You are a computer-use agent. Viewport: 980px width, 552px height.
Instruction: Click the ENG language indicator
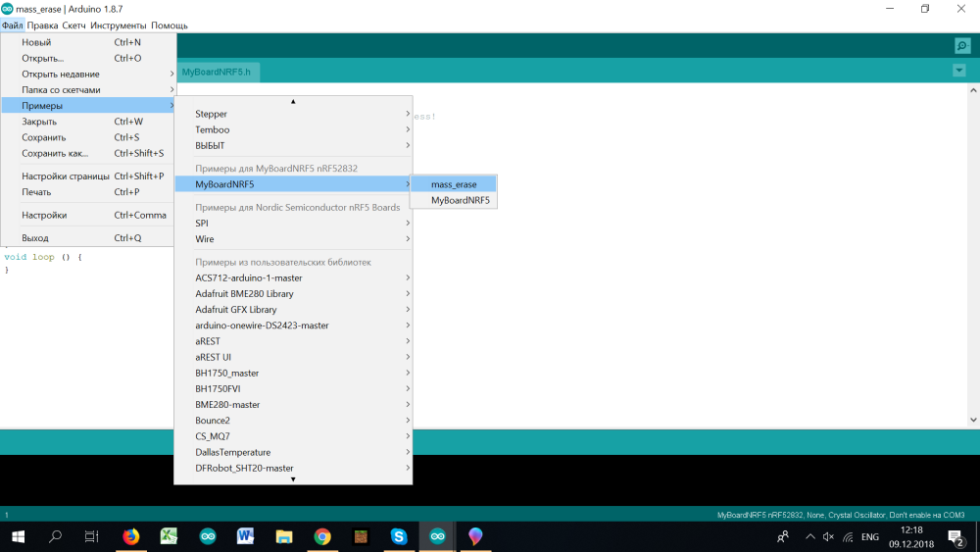point(869,536)
